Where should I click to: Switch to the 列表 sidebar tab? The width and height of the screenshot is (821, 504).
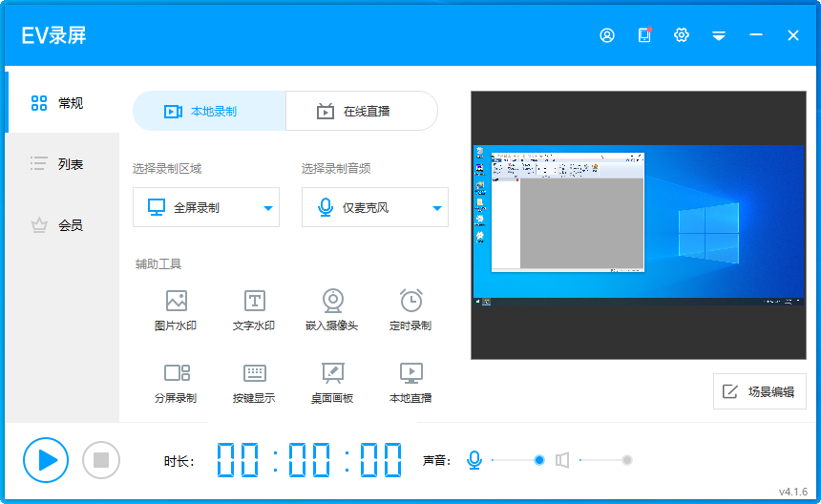click(62, 164)
